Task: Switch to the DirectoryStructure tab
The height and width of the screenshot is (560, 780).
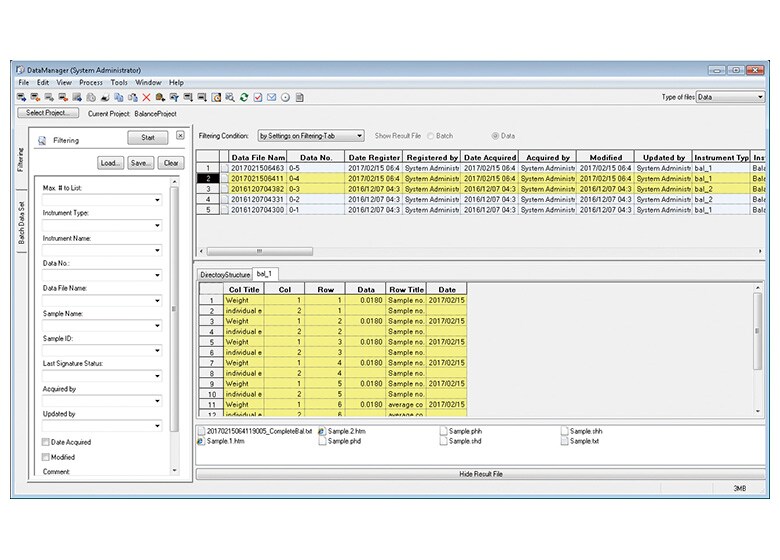Action: coord(225,273)
